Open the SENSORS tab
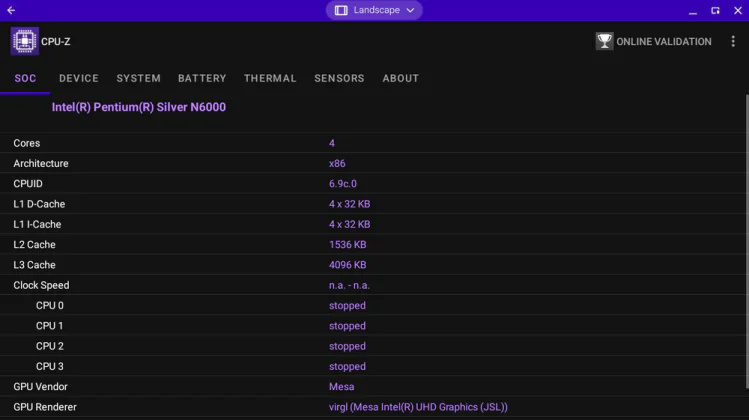This screenshot has width=749, height=420. coord(339,78)
